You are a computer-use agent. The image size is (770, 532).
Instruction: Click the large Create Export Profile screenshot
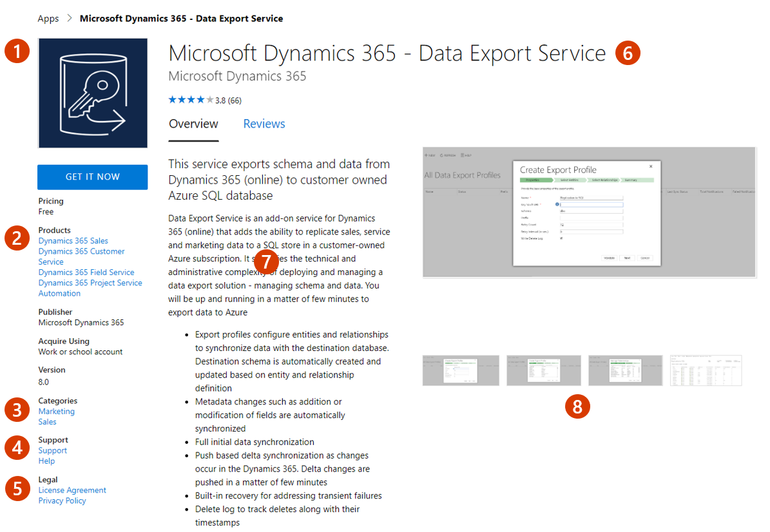589,213
